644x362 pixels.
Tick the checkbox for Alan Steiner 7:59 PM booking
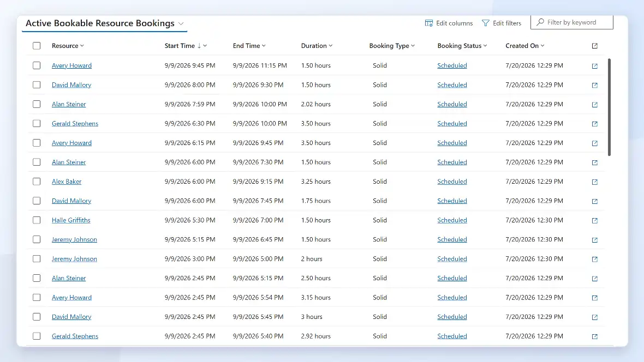[37, 104]
